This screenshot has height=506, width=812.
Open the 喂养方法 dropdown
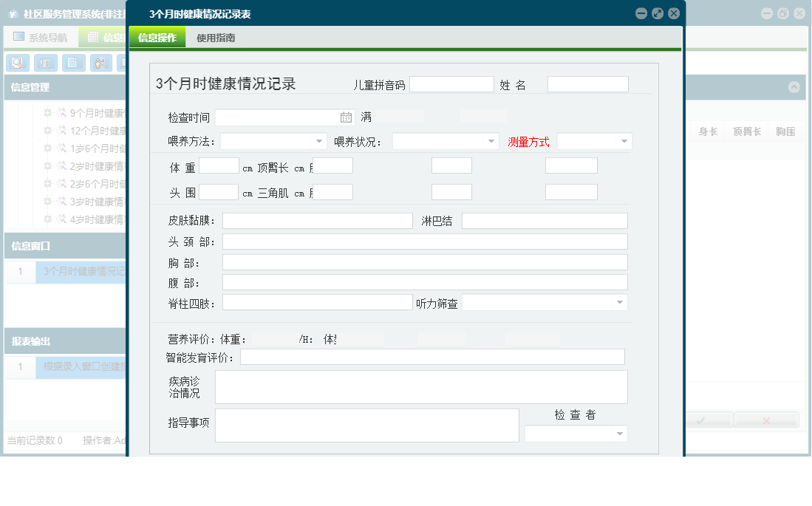[321, 140]
